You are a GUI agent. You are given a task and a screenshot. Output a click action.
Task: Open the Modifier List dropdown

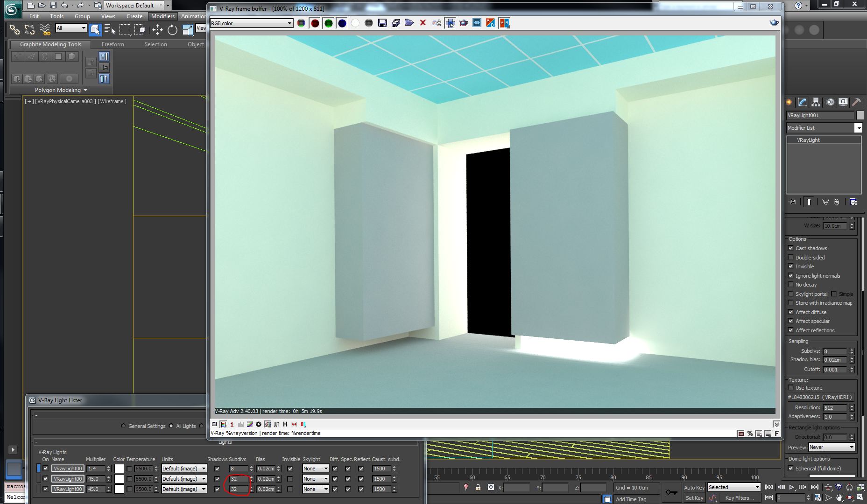pyautogui.click(x=824, y=128)
